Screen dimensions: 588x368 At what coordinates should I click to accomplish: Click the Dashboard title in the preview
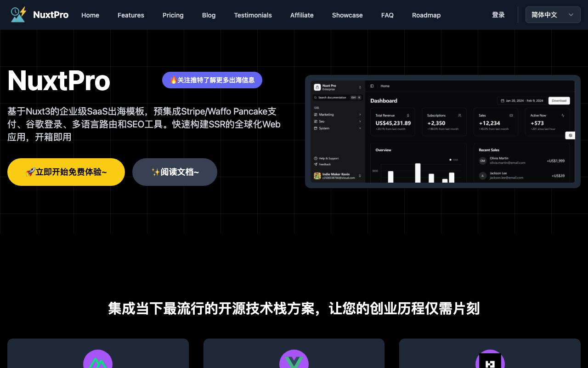click(x=384, y=101)
